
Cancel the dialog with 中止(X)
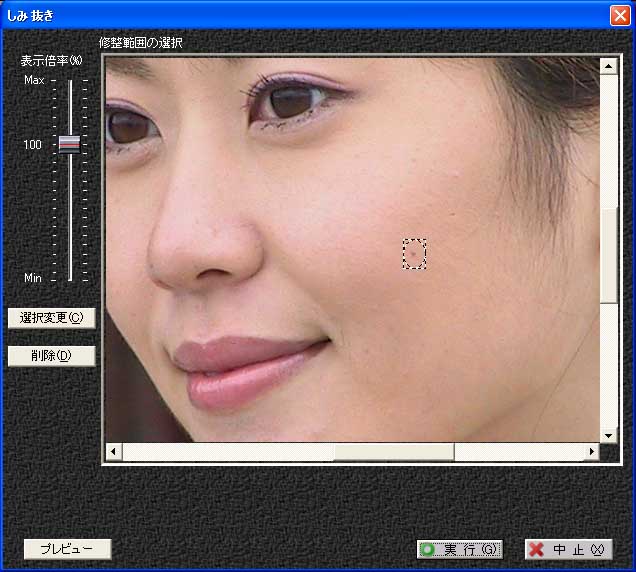click(568, 549)
